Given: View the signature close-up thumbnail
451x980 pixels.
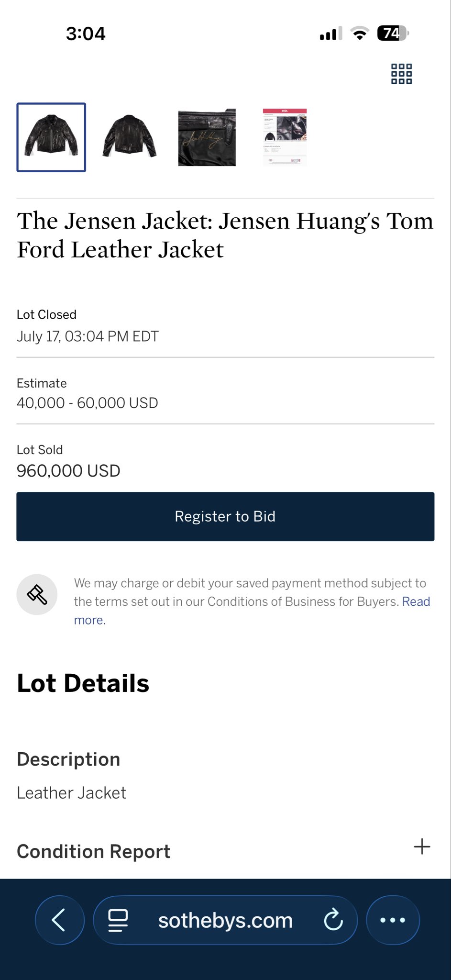Looking at the screenshot, I should [x=207, y=137].
